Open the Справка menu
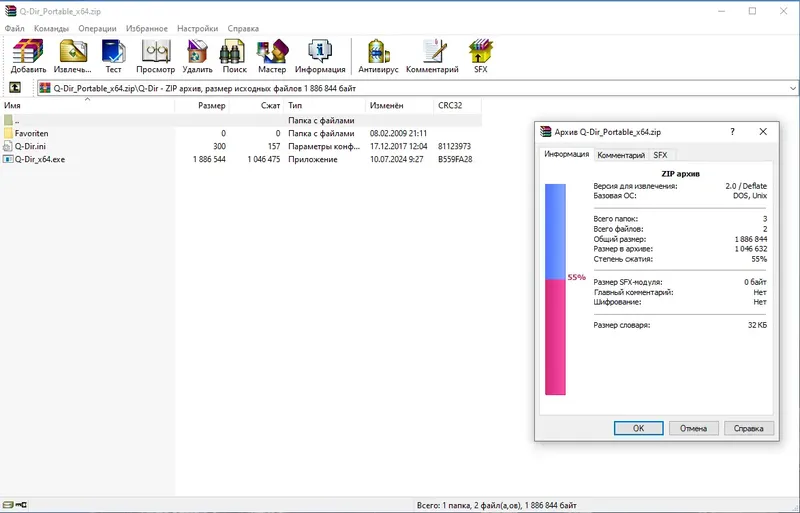 click(243, 29)
